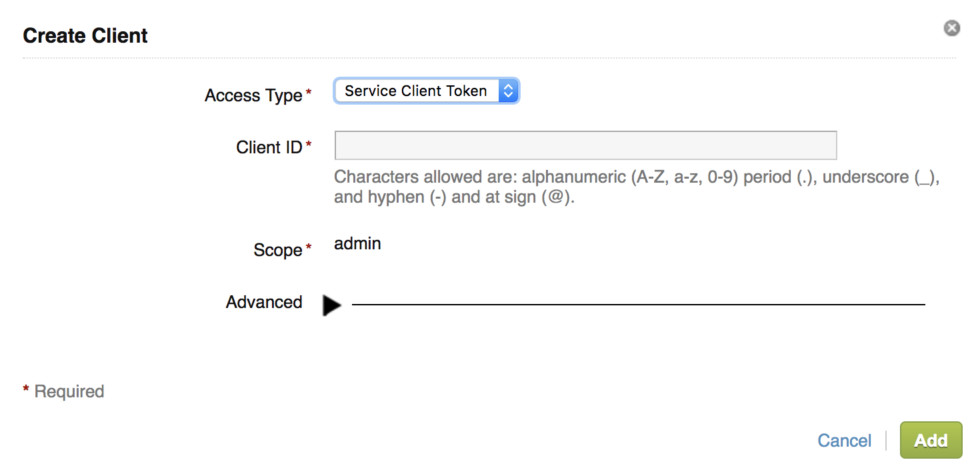
Task: Click the allowed characters hint text
Action: tap(637, 187)
